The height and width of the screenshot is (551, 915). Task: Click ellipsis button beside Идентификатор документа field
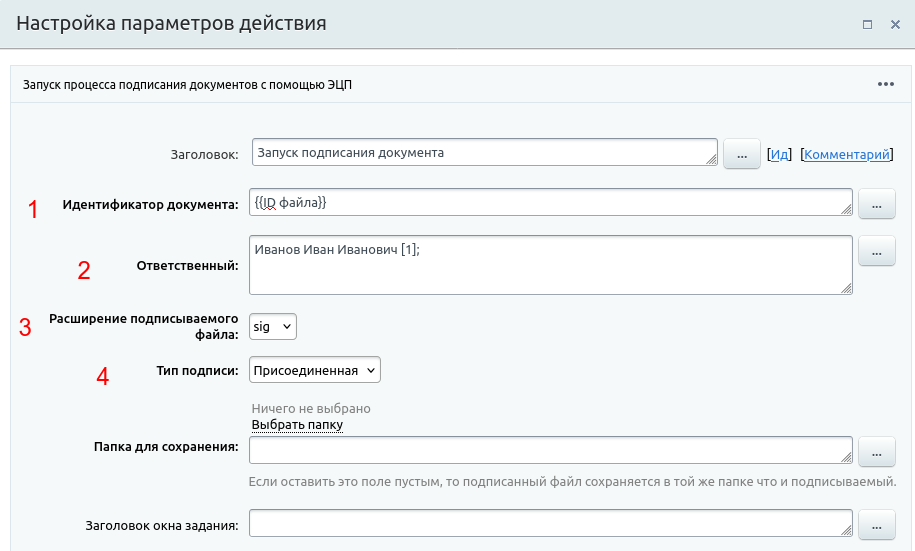tap(876, 205)
